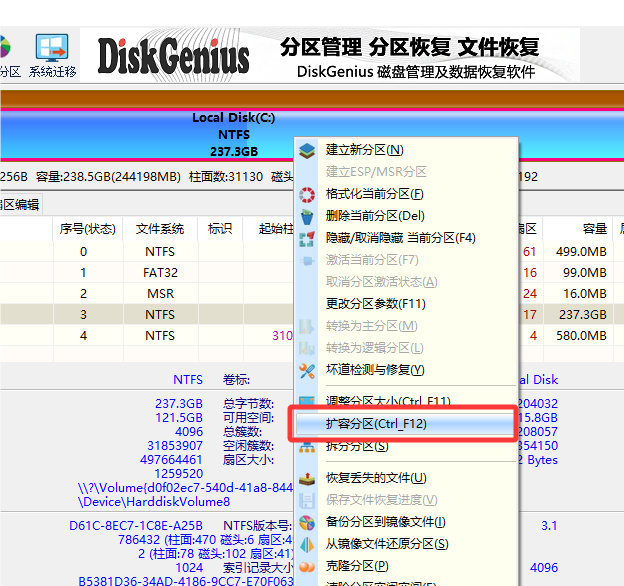Click the hide/unhide icon beside 隐藏/取消隐藏 当前分区(F4)

pyautogui.click(x=307, y=239)
